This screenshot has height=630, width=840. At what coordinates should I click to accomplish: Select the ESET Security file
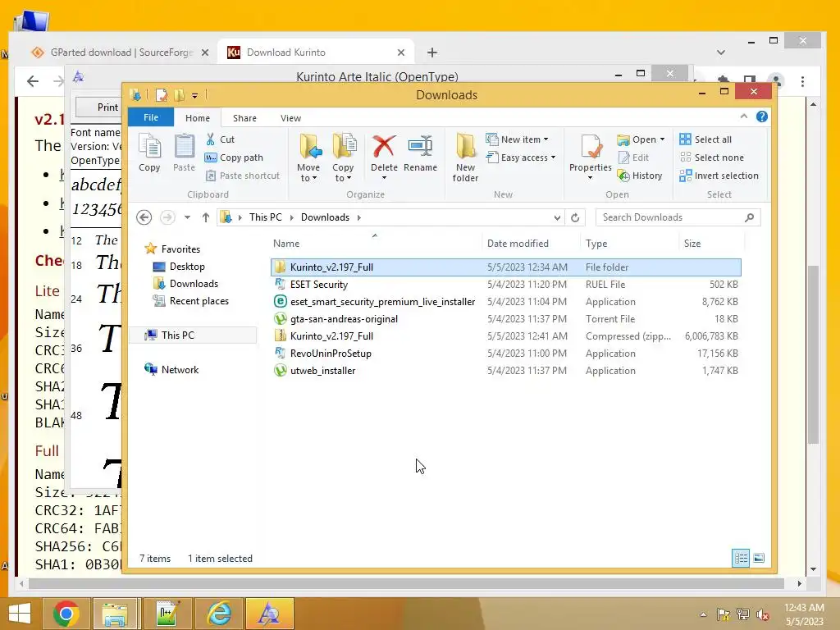(x=505, y=285)
